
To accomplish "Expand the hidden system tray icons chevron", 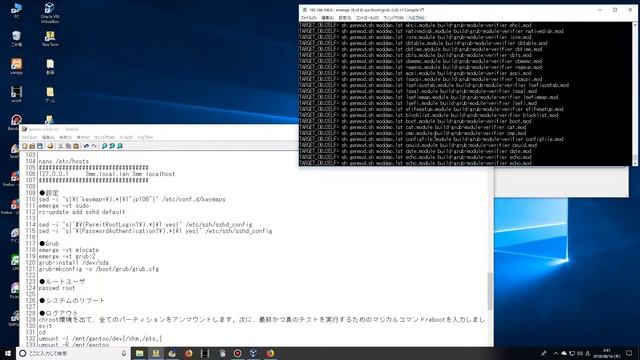I will 556,353.
